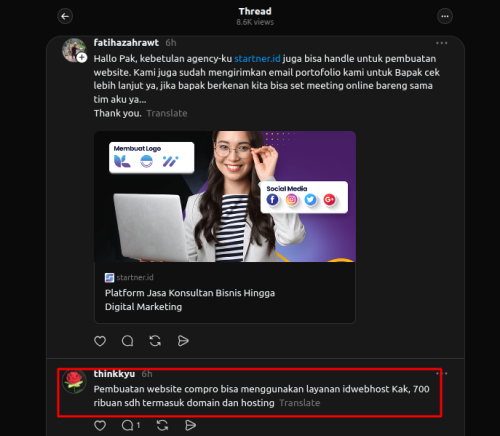
Task: Open the startner.id link preview image
Action: coord(225,196)
